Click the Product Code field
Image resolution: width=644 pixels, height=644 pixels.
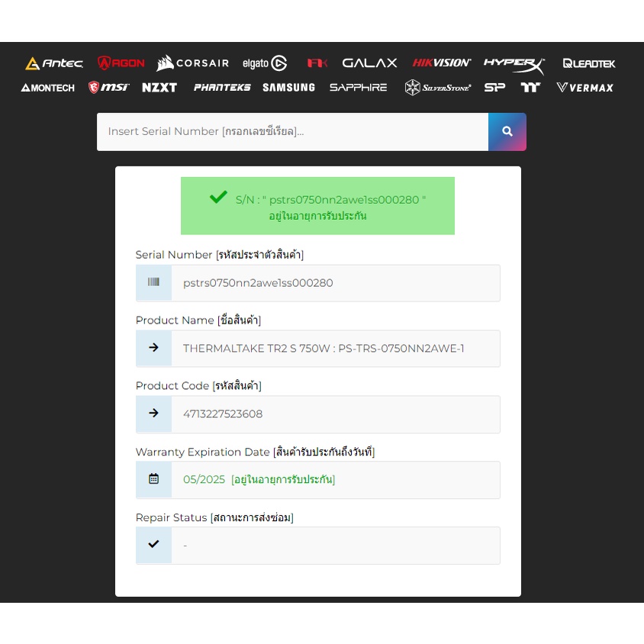[335, 414]
